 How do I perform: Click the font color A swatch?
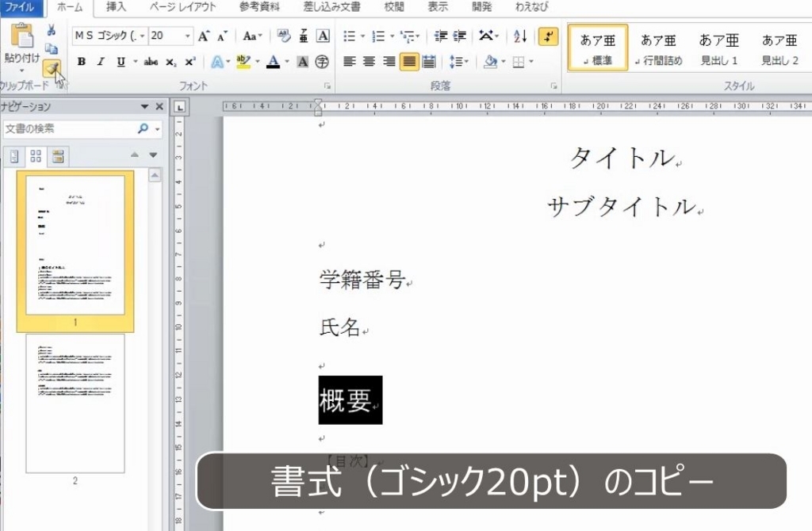(274, 62)
